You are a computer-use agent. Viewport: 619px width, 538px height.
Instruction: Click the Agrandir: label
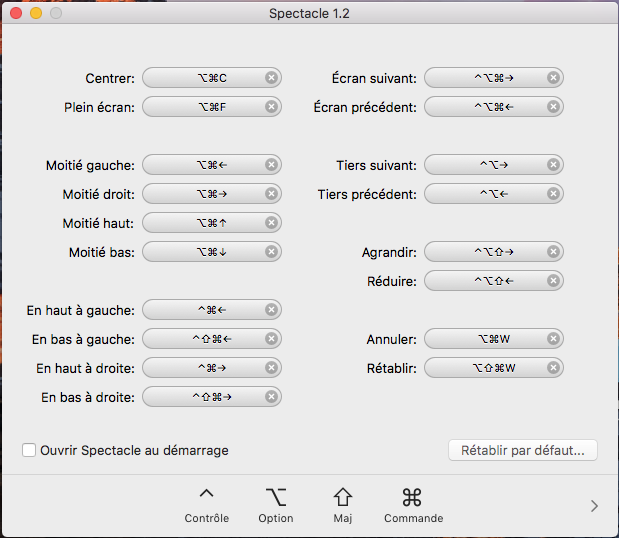[x=389, y=253]
